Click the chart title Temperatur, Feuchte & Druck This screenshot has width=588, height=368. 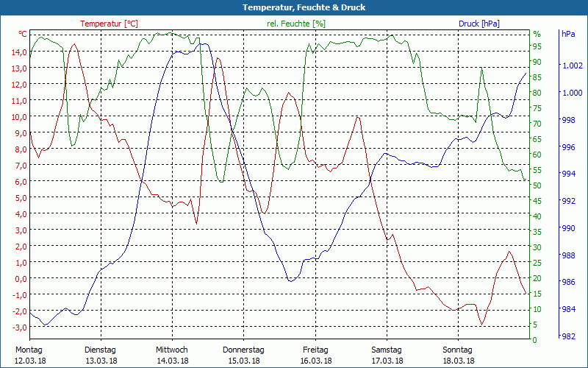click(294, 7)
